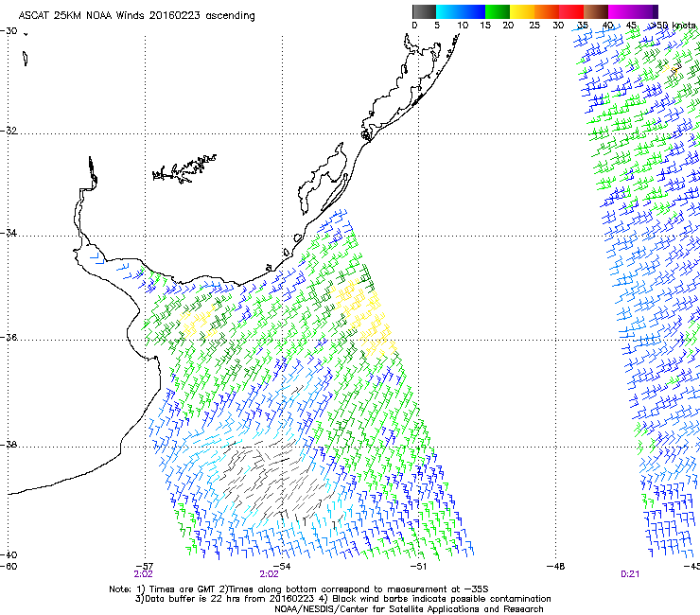Image resolution: width=700 pixels, height=615 pixels.
Task: Click the "-48" longitude axis label
Action: pyautogui.click(x=556, y=567)
